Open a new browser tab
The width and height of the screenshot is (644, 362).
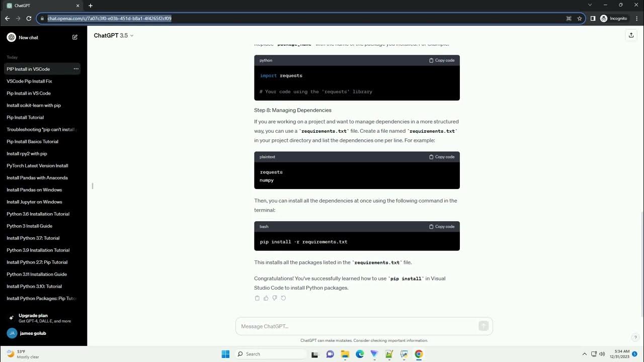(x=91, y=6)
